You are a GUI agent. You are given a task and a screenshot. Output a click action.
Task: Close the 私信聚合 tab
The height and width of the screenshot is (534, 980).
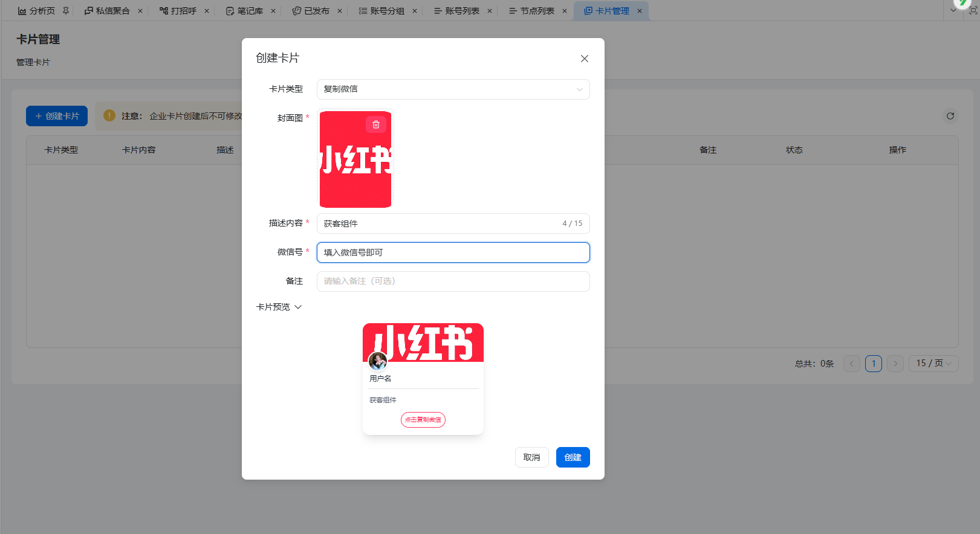(140, 11)
